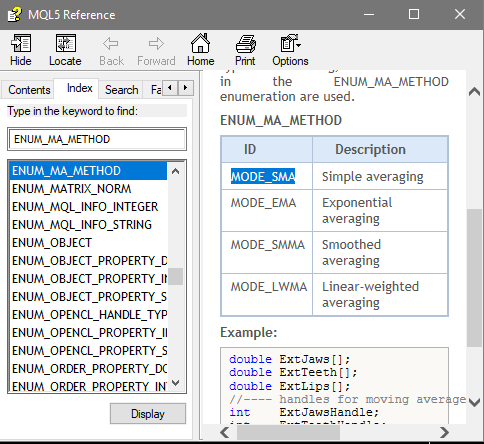Click content vertical scrollbar thumb

click(475, 278)
